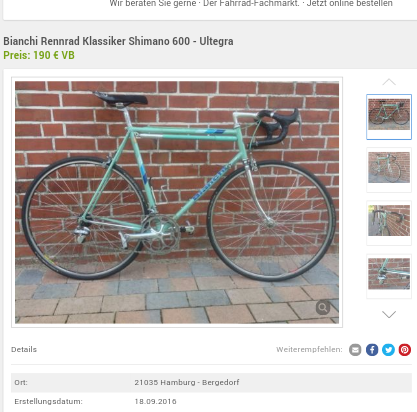
Task: Select the handlebar close-up thumbnail
Action: [389, 223]
